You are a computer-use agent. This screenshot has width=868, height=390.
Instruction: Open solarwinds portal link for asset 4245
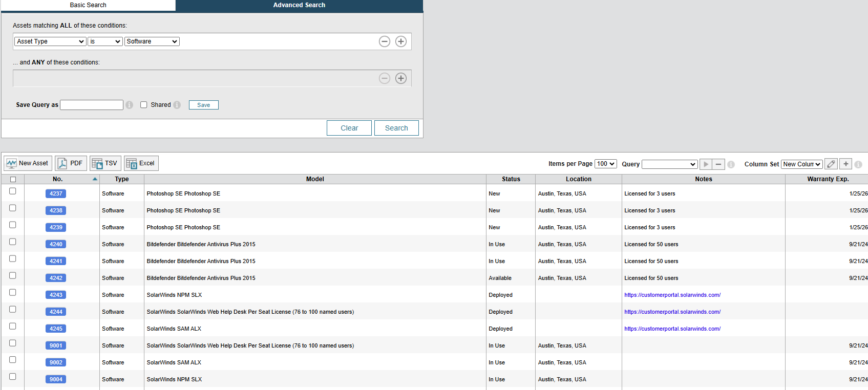pos(672,329)
